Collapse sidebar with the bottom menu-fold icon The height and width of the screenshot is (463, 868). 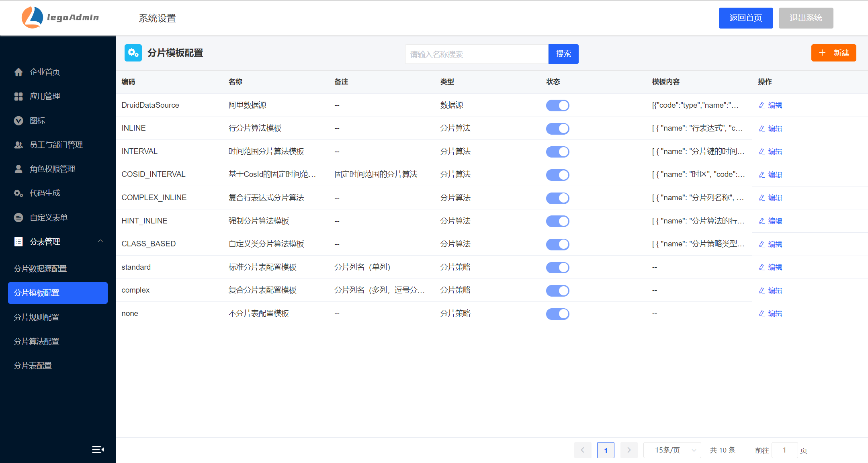(x=98, y=449)
